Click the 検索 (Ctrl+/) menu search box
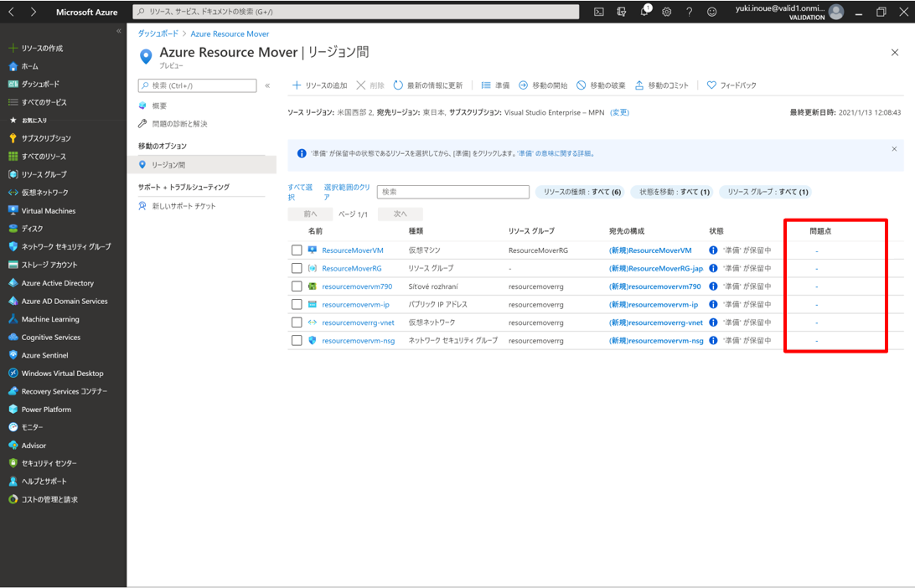Image resolution: width=915 pixels, height=588 pixels. pyautogui.click(x=197, y=85)
